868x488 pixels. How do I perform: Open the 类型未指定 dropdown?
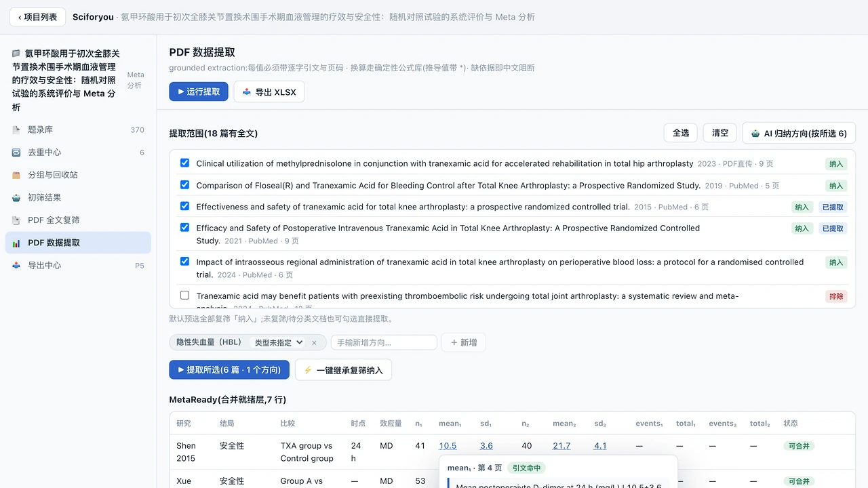278,343
